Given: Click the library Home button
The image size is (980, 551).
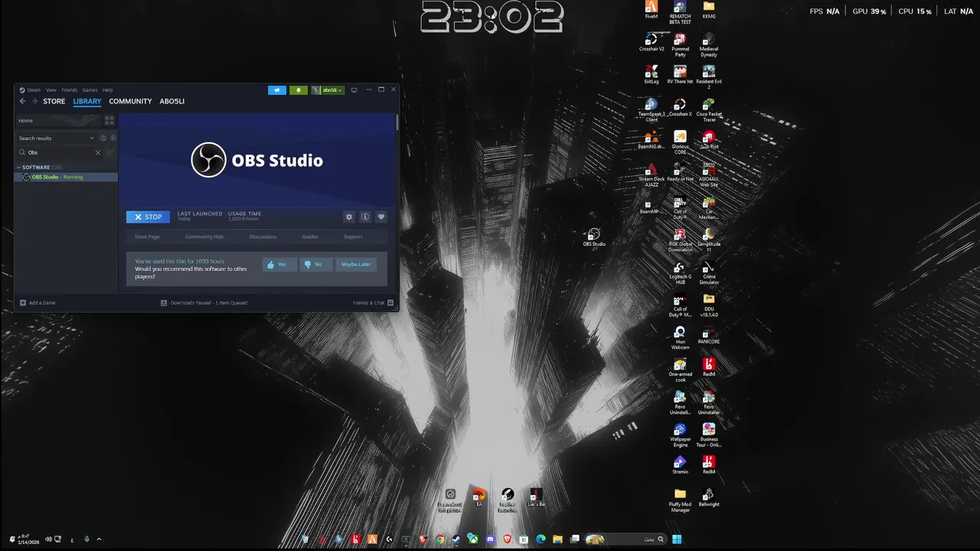Looking at the screenshot, I should tap(58, 120).
